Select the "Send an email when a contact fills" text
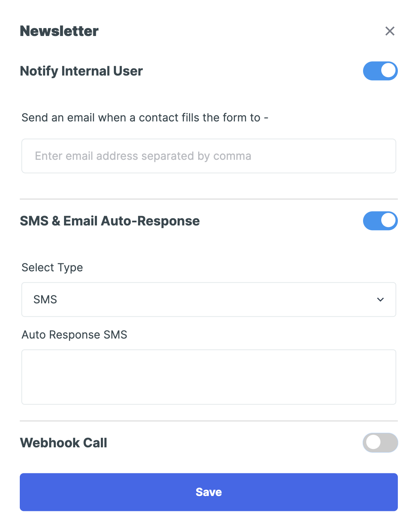 (x=145, y=118)
